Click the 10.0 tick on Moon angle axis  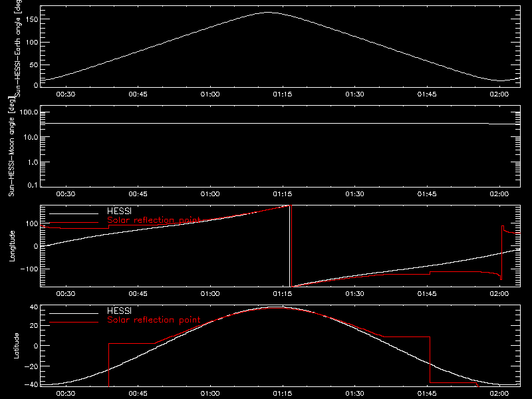31,138
